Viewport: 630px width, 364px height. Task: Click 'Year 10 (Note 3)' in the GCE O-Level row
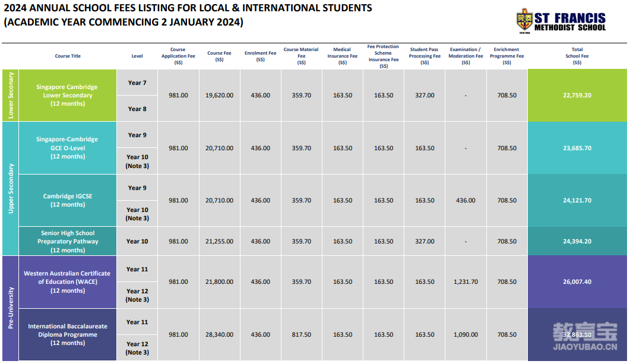(137, 162)
